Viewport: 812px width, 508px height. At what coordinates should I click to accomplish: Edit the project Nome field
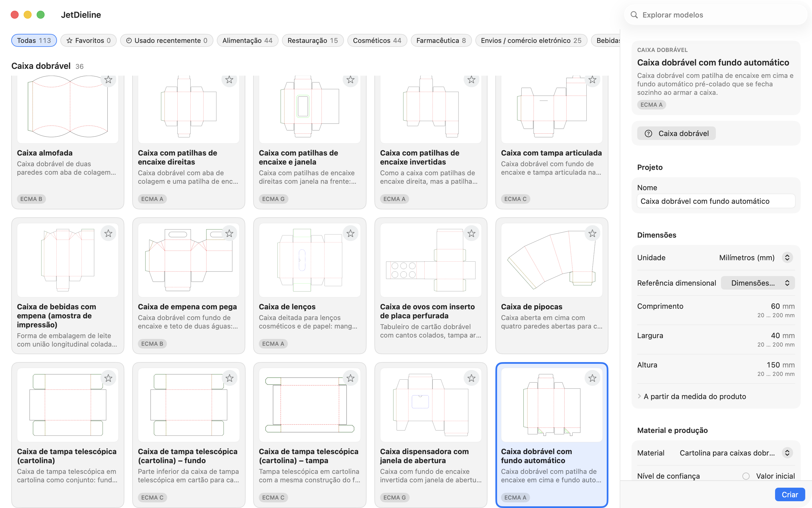[x=716, y=201]
